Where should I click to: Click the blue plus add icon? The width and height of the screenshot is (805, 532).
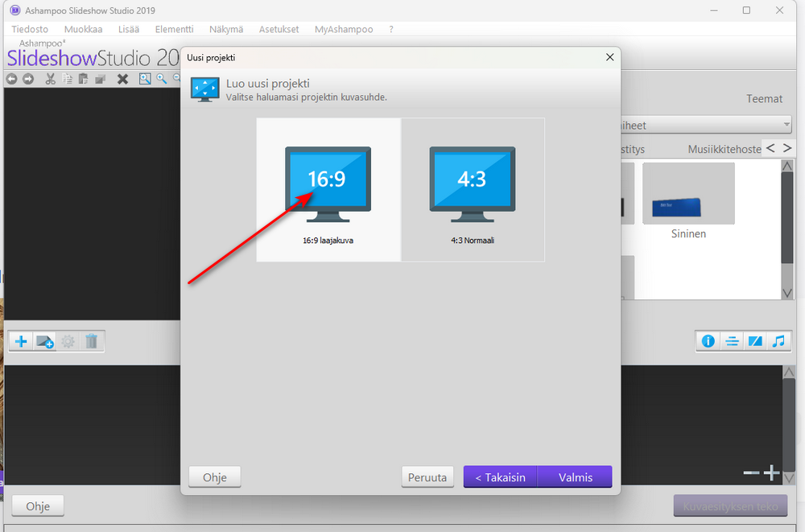[21, 341]
